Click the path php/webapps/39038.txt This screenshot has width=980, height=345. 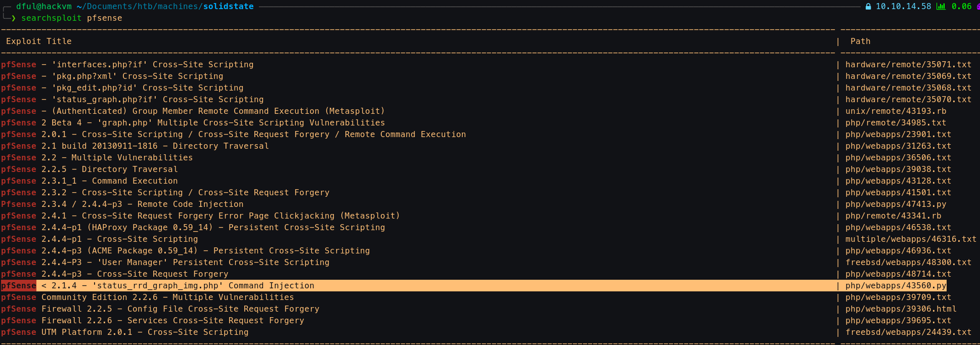coord(899,169)
